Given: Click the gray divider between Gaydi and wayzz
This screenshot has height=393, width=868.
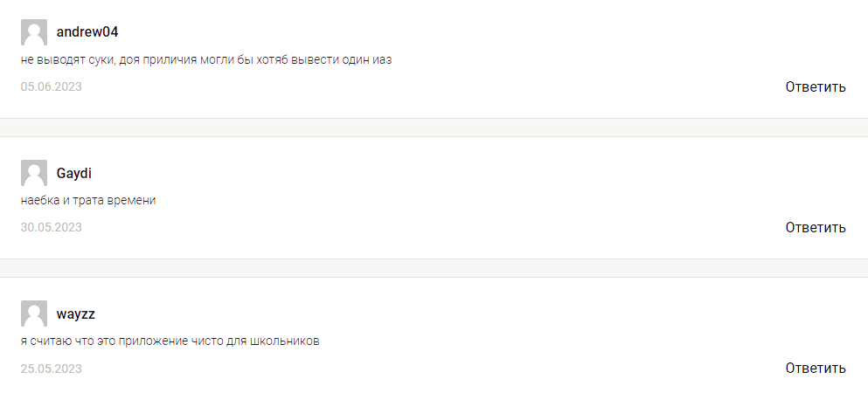Looking at the screenshot, I should click(434, 268).
